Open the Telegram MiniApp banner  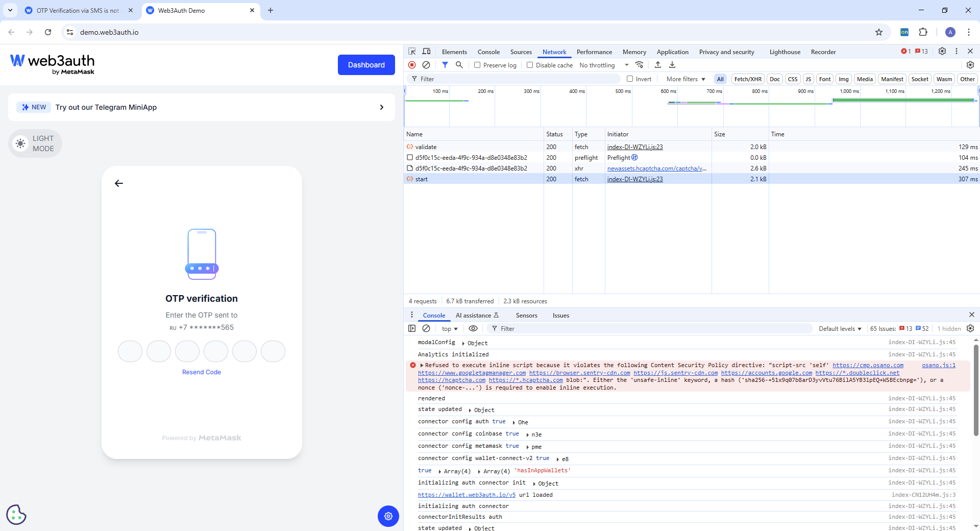[x=202, y=107]
